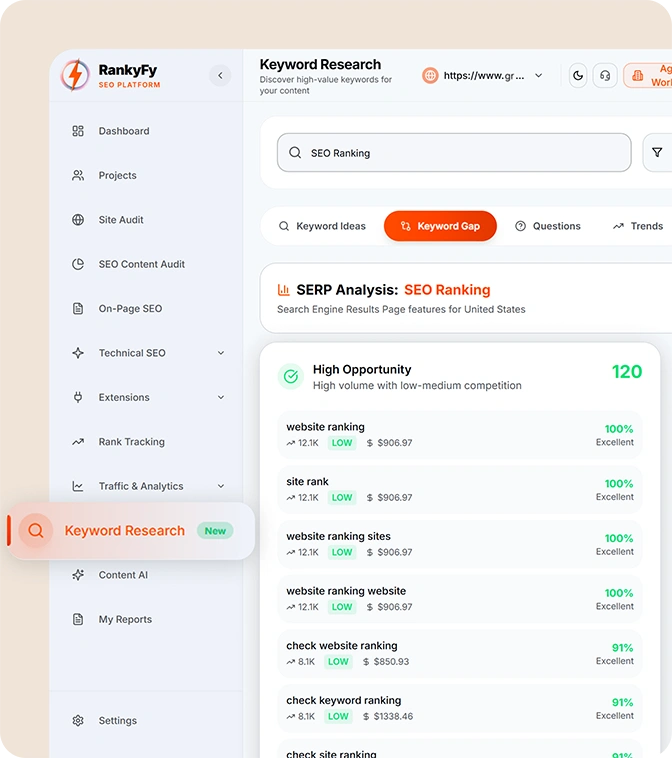Open support via the headset icon
This screenshot has width=672, height=758.
605,75
